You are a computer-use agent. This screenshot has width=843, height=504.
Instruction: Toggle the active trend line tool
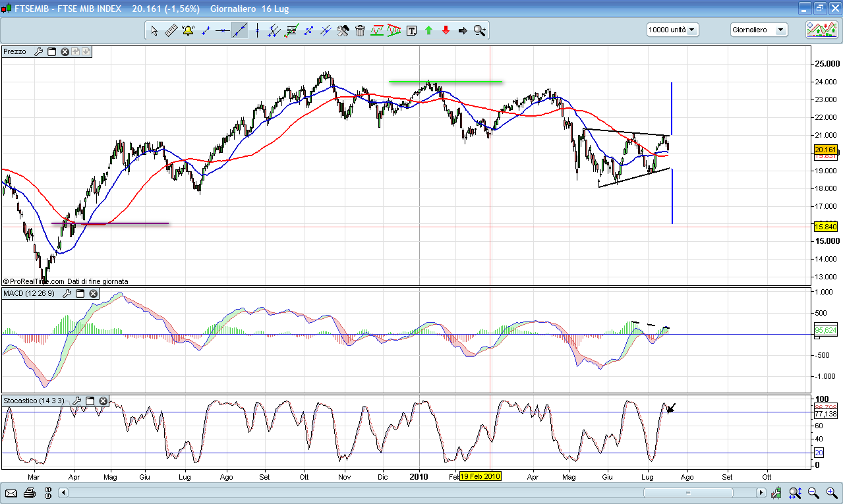pos(240,30)
